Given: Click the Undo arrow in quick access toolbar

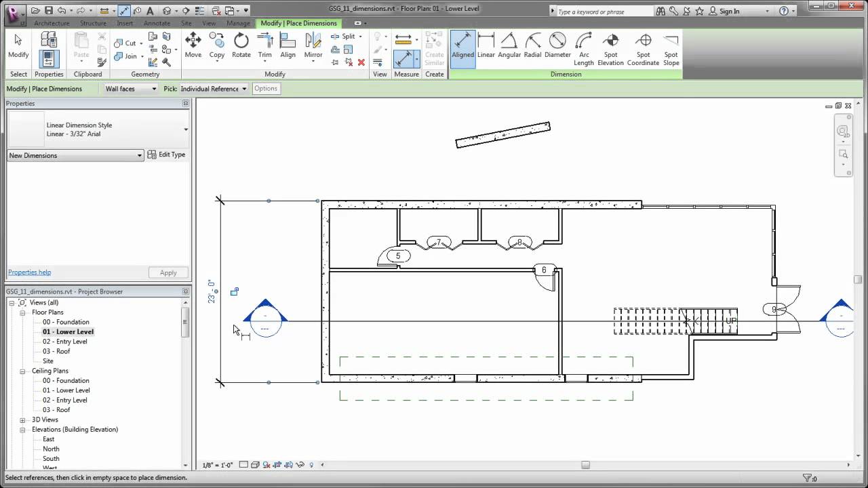Looking at the screenshot, I should coord(62,11).
